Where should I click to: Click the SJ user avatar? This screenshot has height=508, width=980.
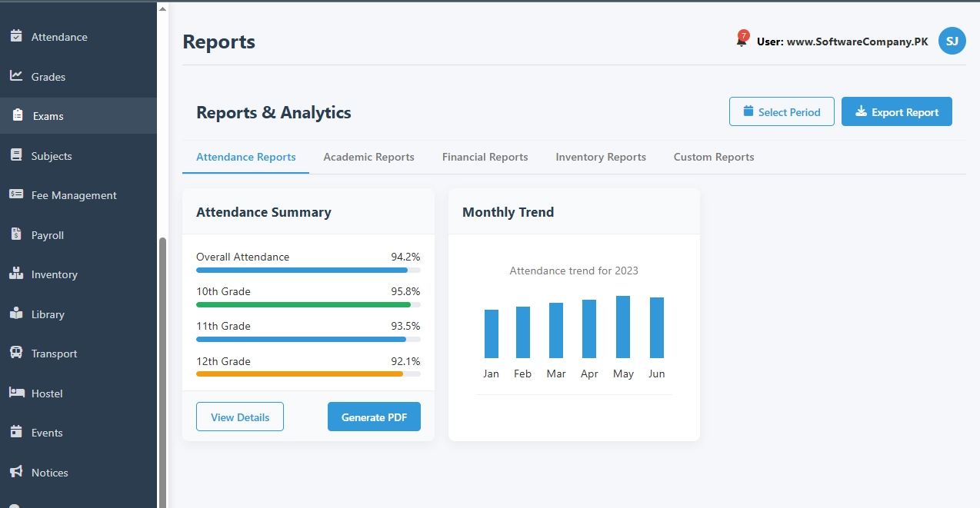point(952,41)
